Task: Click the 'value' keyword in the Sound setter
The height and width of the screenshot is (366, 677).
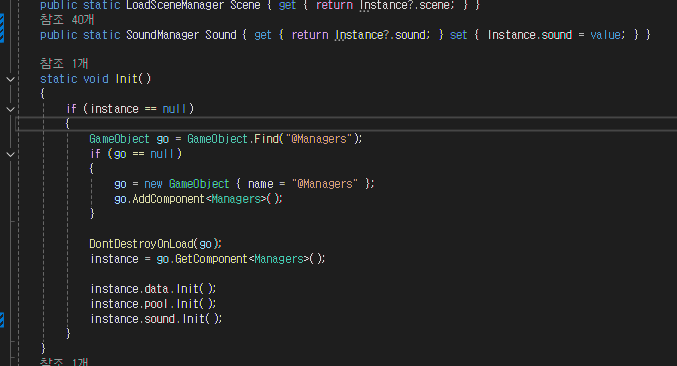Action: point(606,35)
